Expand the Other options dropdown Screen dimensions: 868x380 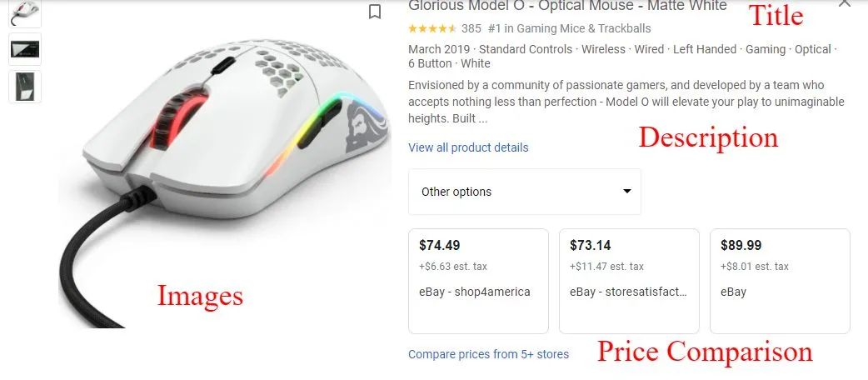[x=525, y=192]
